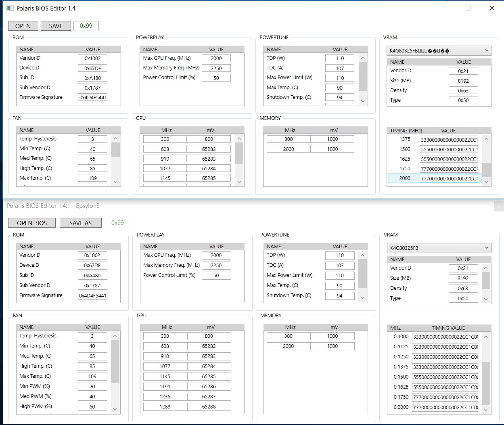Edit 0:1000 timing value in Epsylon3 window
The image size is (504, 425).
(x=445, y=337)
